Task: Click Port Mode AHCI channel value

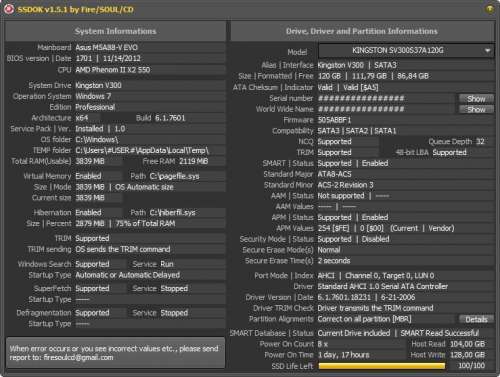Action: coord(376,276)
